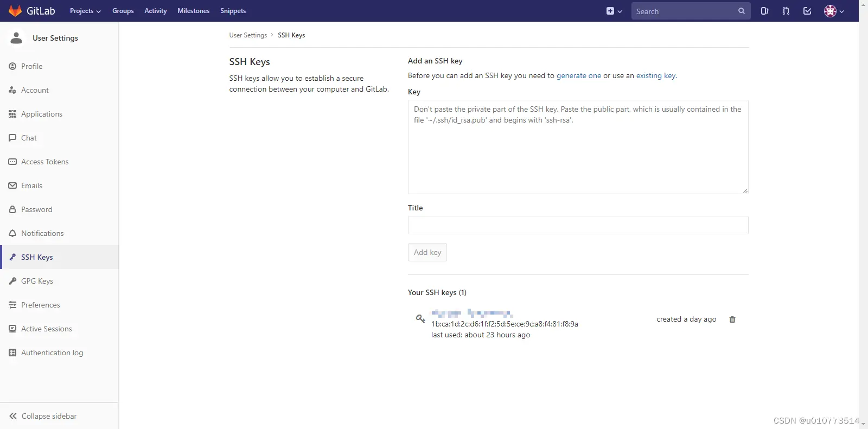
Task: Click the page vertical scrollbar
Action: (x=863, y=214)
